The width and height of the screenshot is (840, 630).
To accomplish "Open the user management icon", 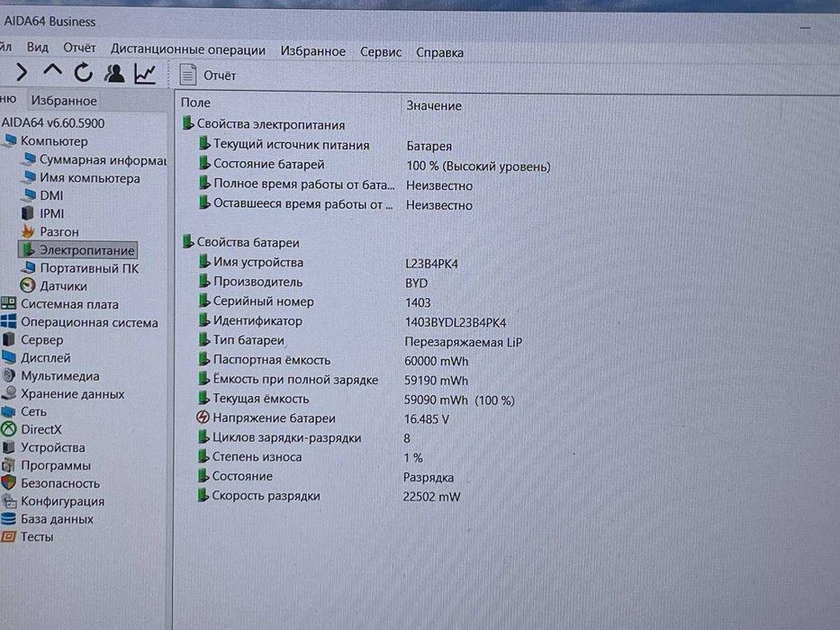I will (x=114, y=74).
